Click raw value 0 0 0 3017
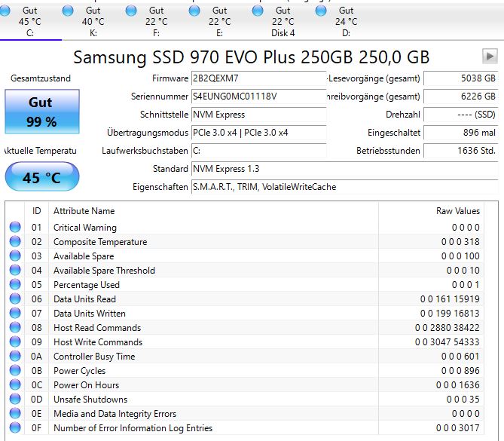Image resolution: width=504 pixels, height=441 pixels. pyautogui.click(x=458, y=428)
